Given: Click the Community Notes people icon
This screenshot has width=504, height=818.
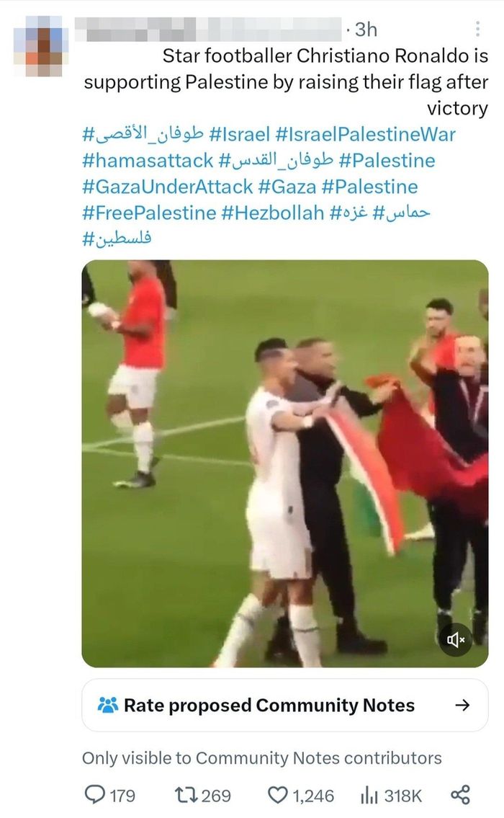Looking at the screenshot, I should click(107, 706).
